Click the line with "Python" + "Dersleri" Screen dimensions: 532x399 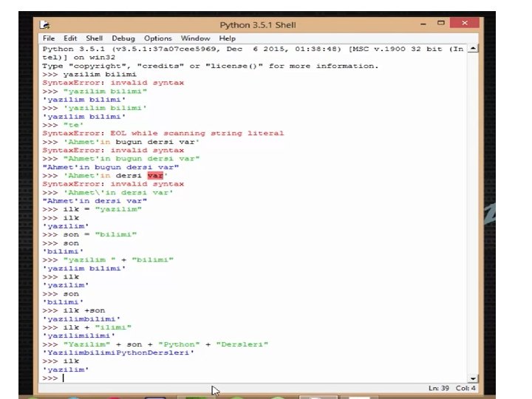pyautogui.click(x=155, y=344)
